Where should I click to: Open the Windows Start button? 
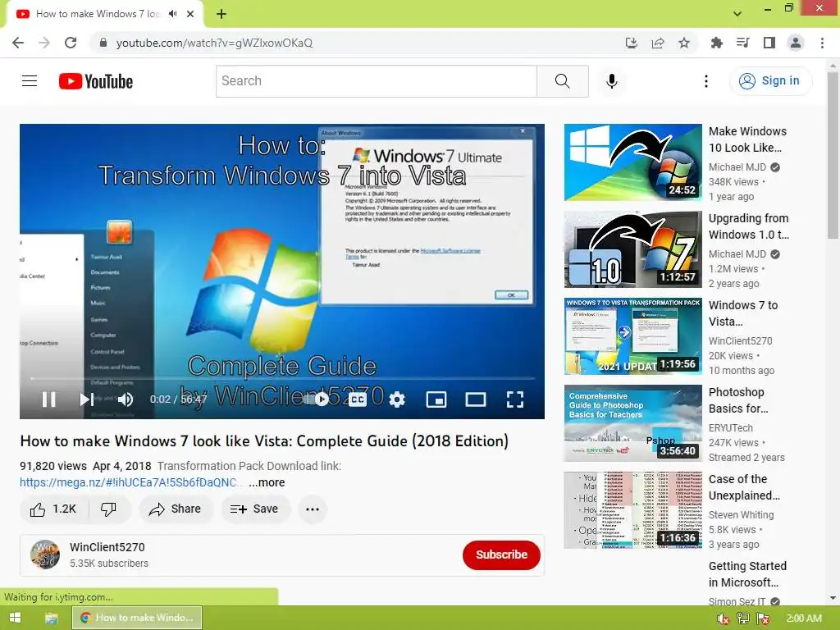click(15, 618)
